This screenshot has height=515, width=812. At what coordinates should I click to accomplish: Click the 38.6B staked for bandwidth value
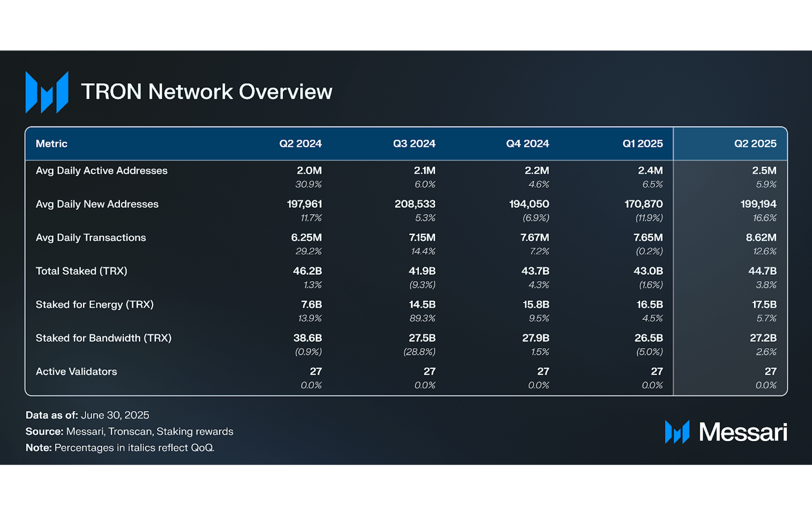(308, 338)
